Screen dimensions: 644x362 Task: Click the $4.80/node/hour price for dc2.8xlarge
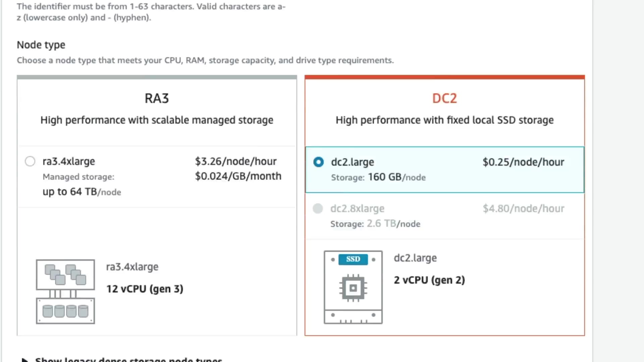pyautogui.click(x=523, y=208)
